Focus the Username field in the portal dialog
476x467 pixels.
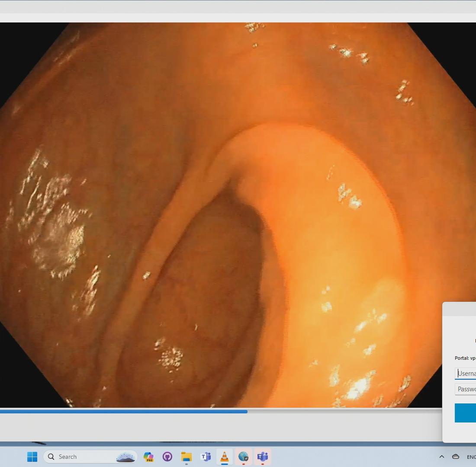(465, 374)
